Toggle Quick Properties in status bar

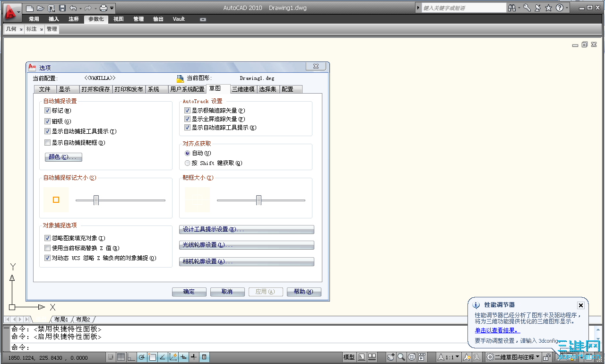pyautogui.click(x=204, y=357)
